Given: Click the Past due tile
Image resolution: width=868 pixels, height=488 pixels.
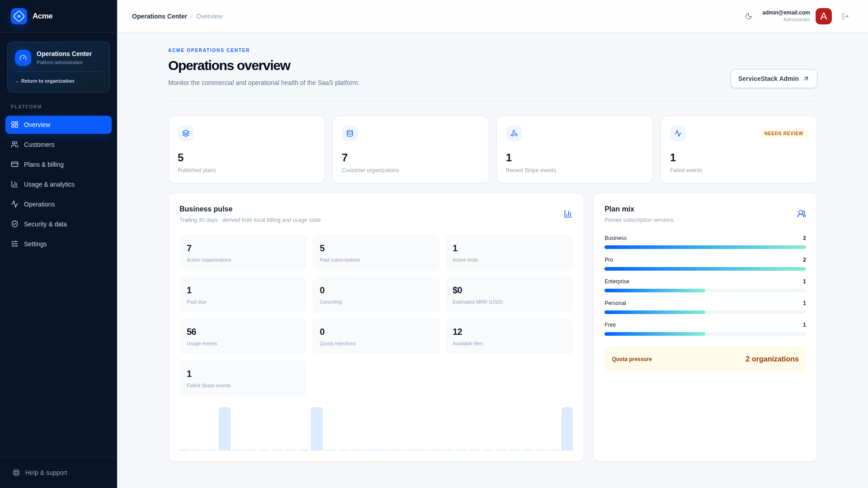Looking at the screenshot, I should click(243, 295).
